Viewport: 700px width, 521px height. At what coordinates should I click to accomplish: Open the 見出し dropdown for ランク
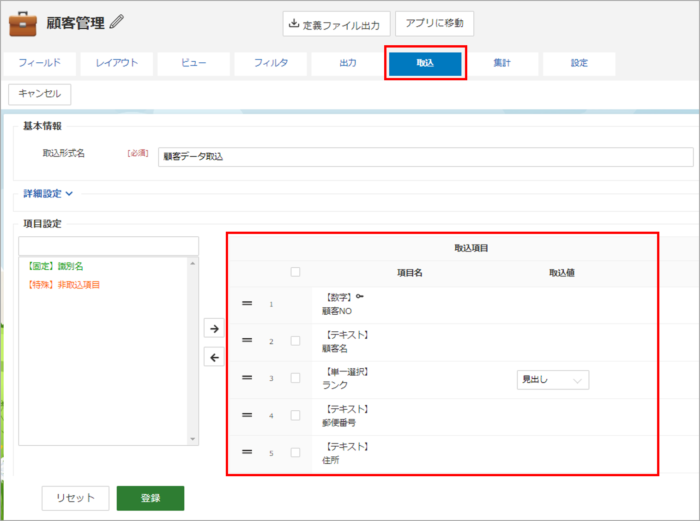click(x=553, y=380)
